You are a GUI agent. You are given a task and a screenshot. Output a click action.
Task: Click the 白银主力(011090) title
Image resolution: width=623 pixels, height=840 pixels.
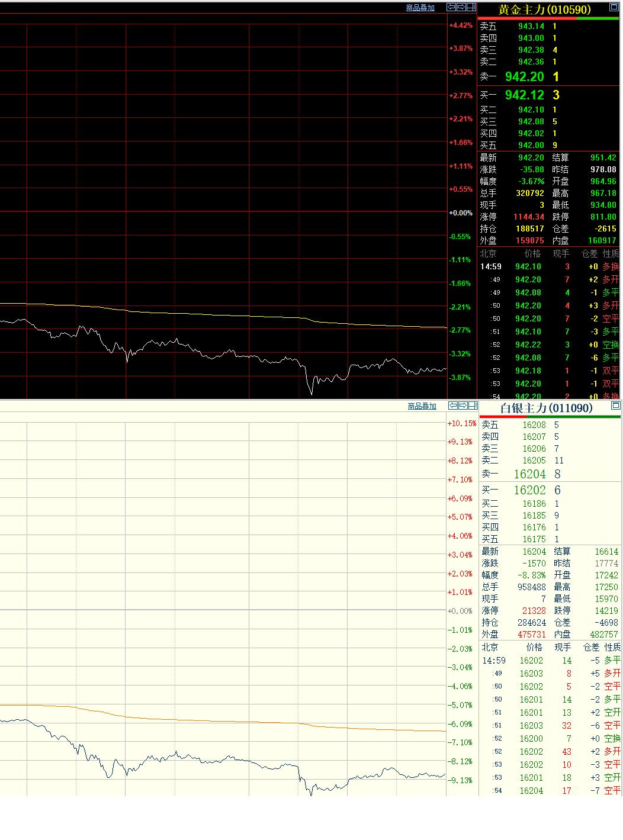pos(547,408)
